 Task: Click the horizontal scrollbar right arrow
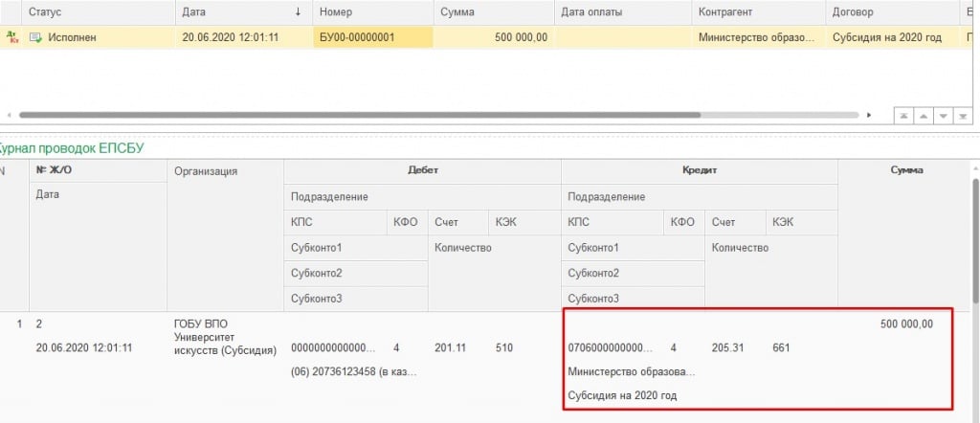click(868, 115)
